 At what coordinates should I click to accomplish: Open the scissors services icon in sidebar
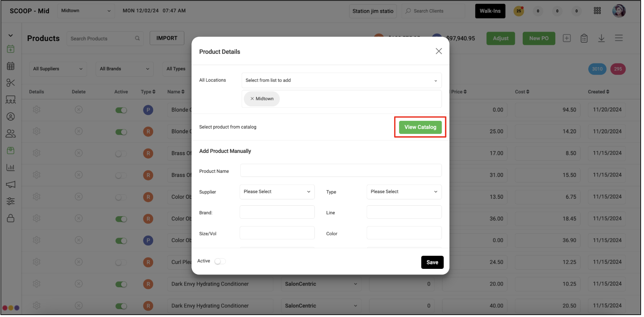pyautogui.click(x=10, y=83)
